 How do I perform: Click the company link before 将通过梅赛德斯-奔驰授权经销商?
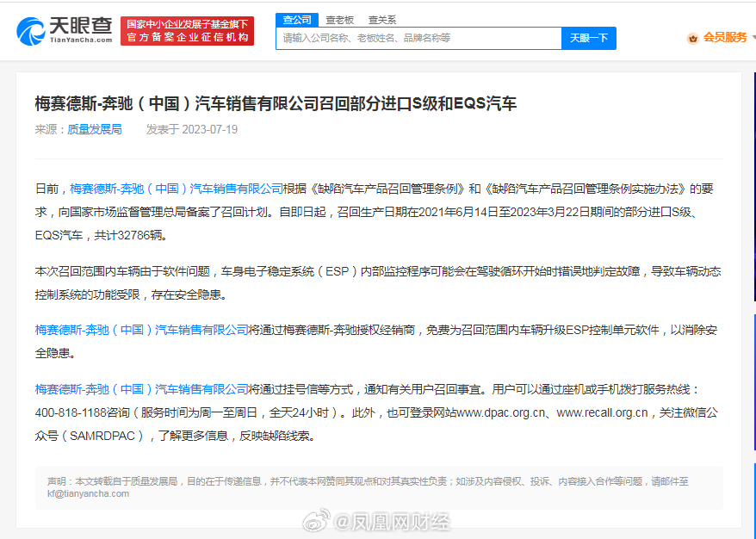click(x=141, y=329)
